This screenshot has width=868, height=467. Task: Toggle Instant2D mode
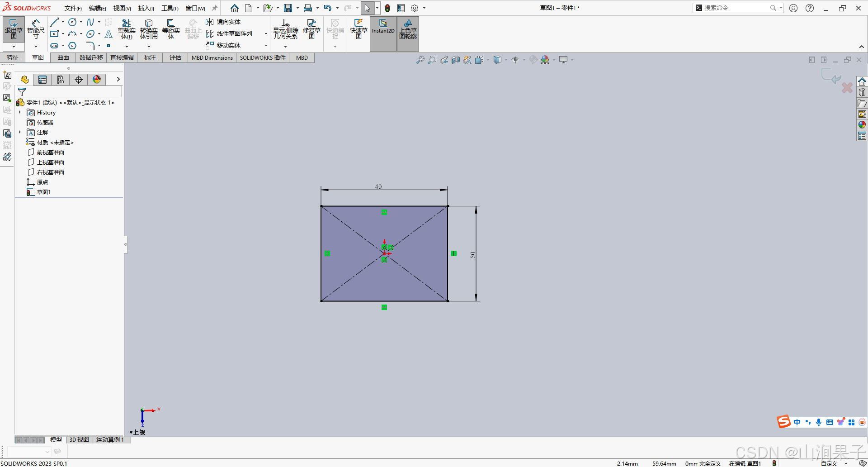click(x=382, y=30)
